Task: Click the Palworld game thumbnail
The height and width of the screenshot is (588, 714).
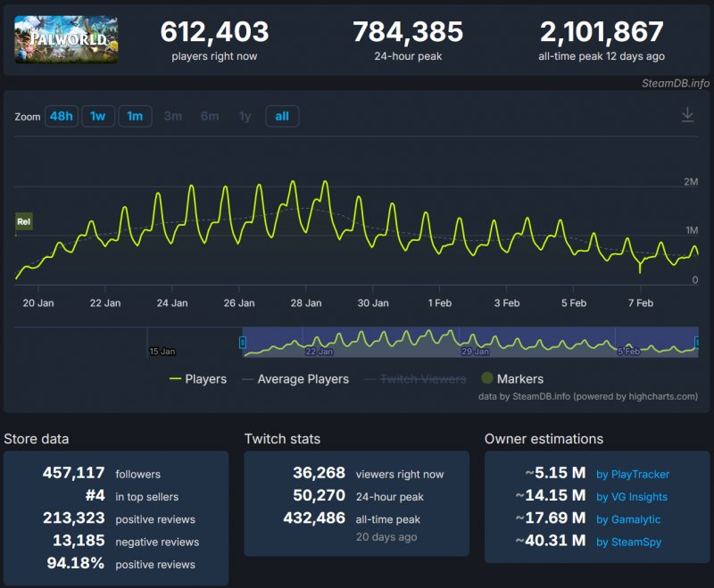Action: tap(66, 39)
